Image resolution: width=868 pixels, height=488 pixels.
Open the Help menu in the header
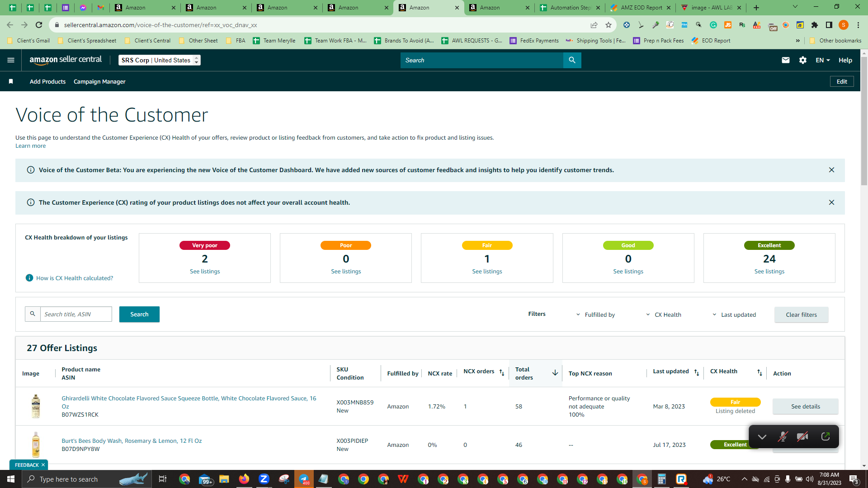click(845, 60)
